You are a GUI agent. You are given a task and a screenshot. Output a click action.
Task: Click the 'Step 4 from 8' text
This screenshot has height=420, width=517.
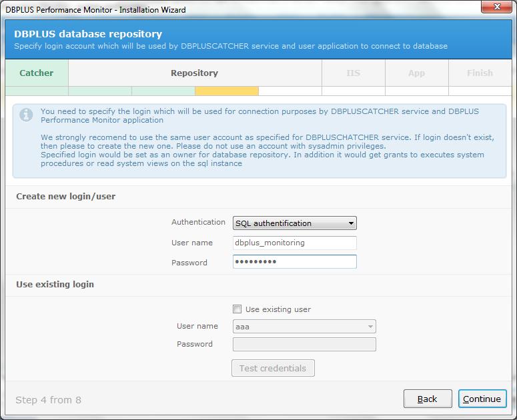[49, 400]
